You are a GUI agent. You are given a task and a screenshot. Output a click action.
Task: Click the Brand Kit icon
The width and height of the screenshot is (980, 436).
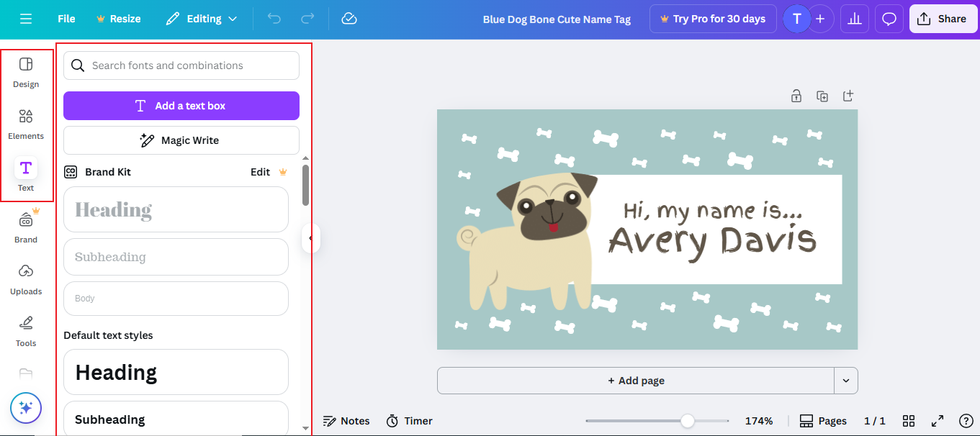[71, 172]
